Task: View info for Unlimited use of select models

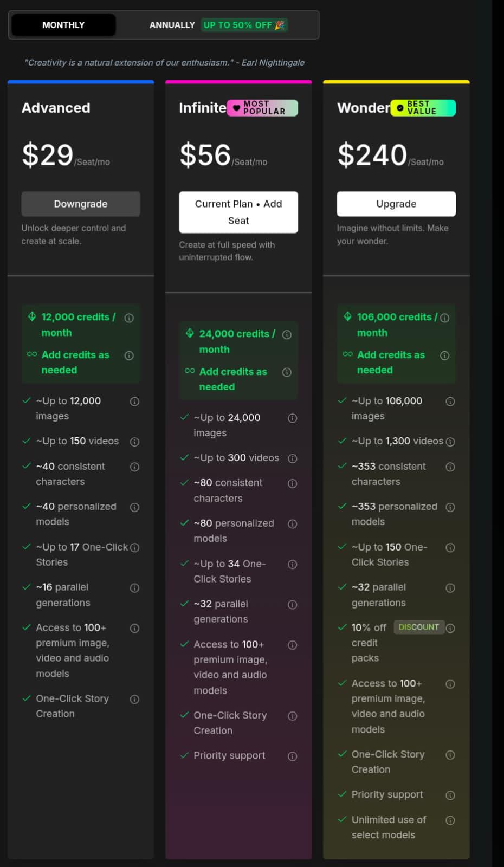Action: pyautogui.click(x=450, y=820)
